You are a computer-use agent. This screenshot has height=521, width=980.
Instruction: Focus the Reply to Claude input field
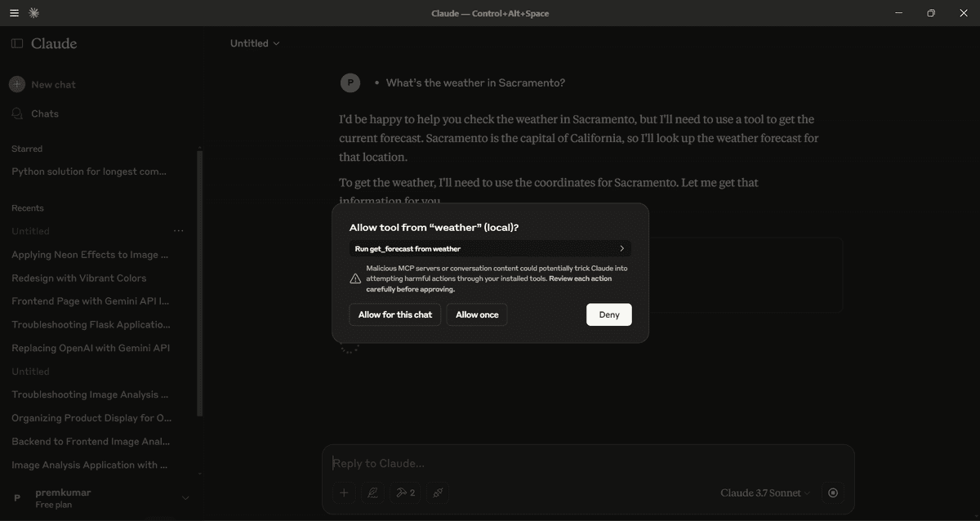click(588, 463)
